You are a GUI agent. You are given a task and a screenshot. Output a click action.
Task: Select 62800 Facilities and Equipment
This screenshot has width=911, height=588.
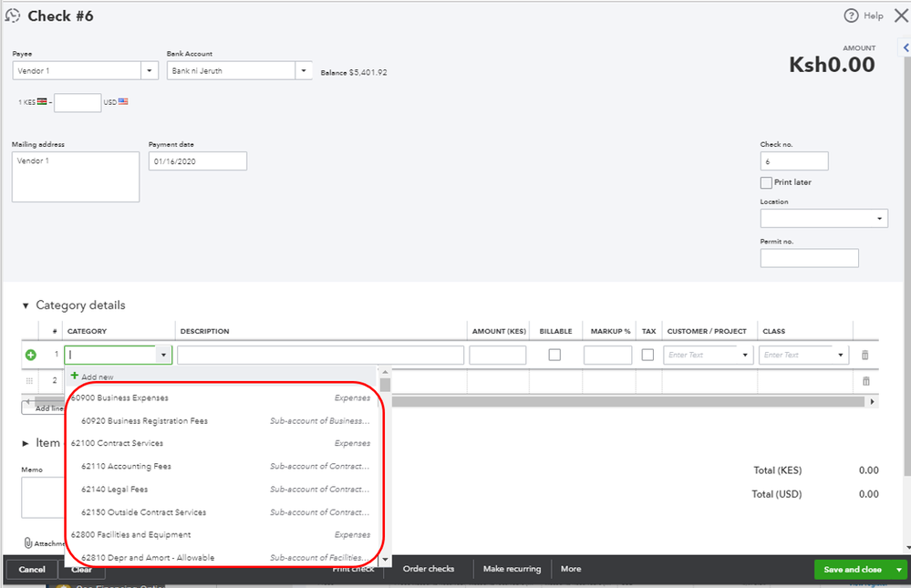tap(221, 534)
